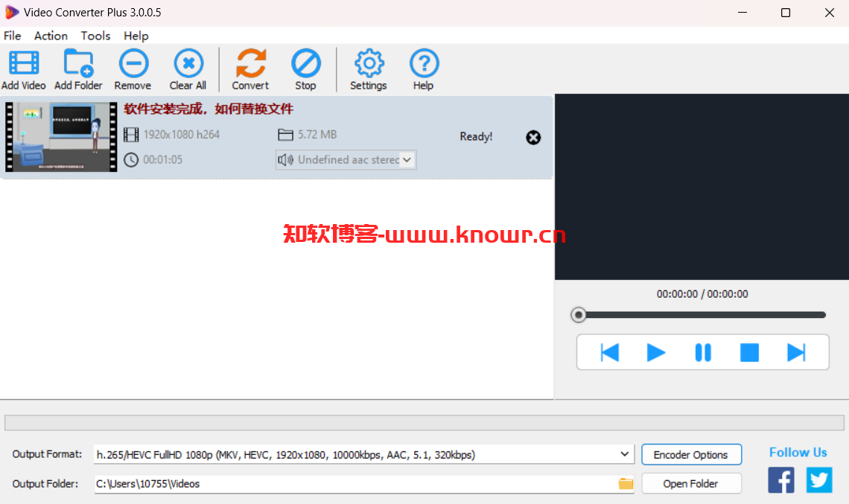Click the Ready! status text
The width and height of the screenshot is (849, 504).
(476, 136)
